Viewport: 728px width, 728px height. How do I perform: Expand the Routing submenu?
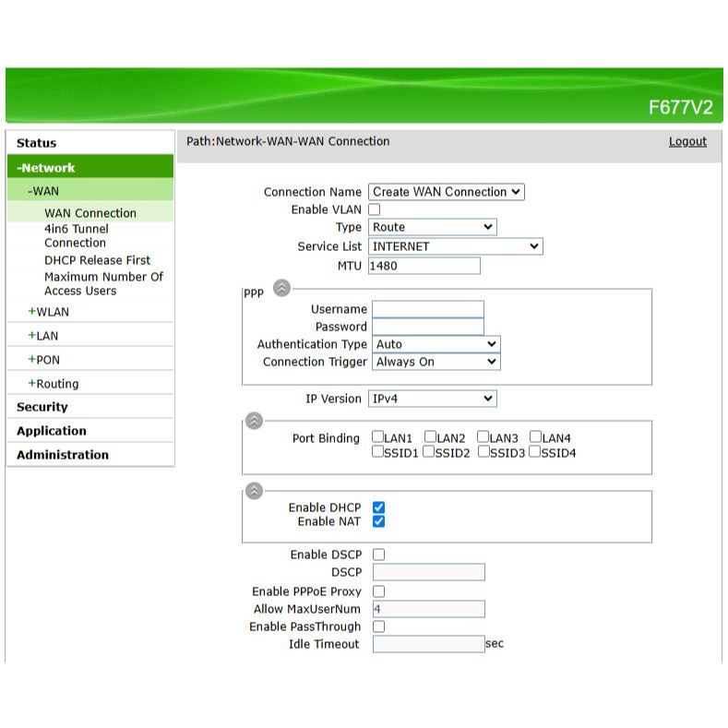pyautogui.click(x=57, y=384)
